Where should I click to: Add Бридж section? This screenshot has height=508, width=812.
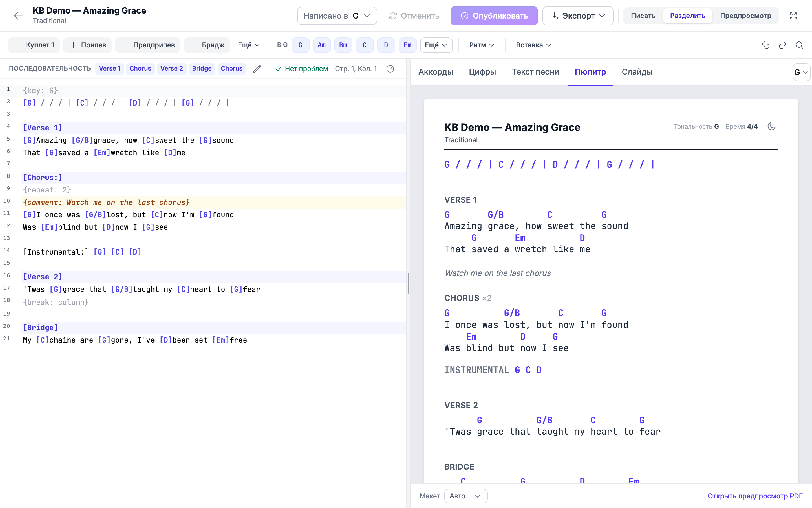click(207, 45)
